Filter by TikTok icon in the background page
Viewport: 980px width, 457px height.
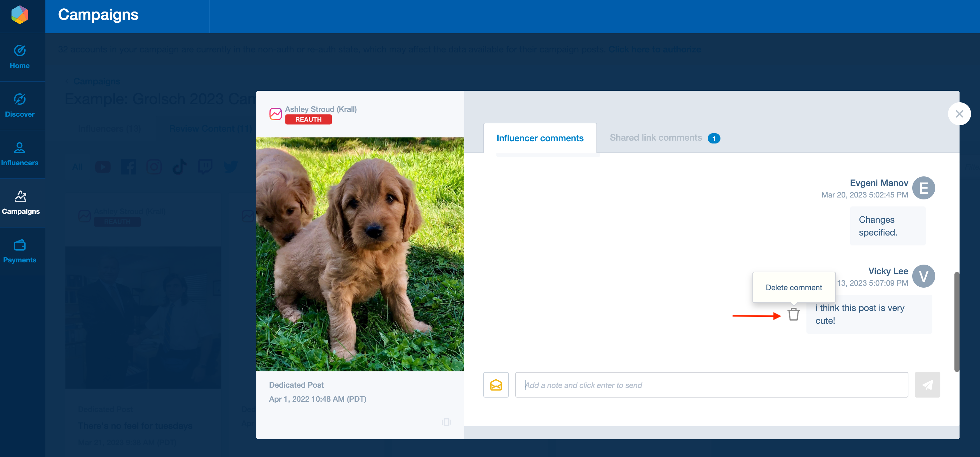[180, 167]
